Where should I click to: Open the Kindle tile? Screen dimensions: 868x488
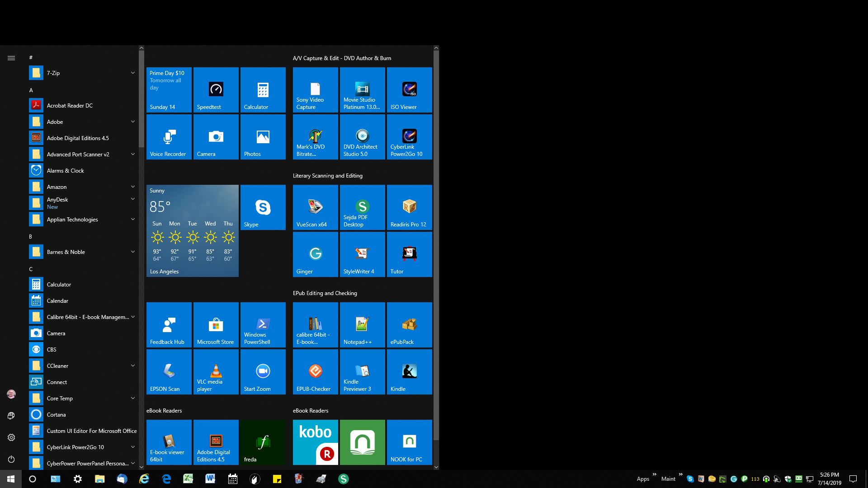click(409, 372)
